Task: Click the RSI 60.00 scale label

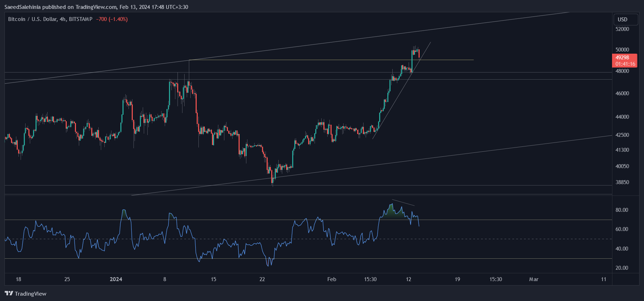Action: point(622,229)
